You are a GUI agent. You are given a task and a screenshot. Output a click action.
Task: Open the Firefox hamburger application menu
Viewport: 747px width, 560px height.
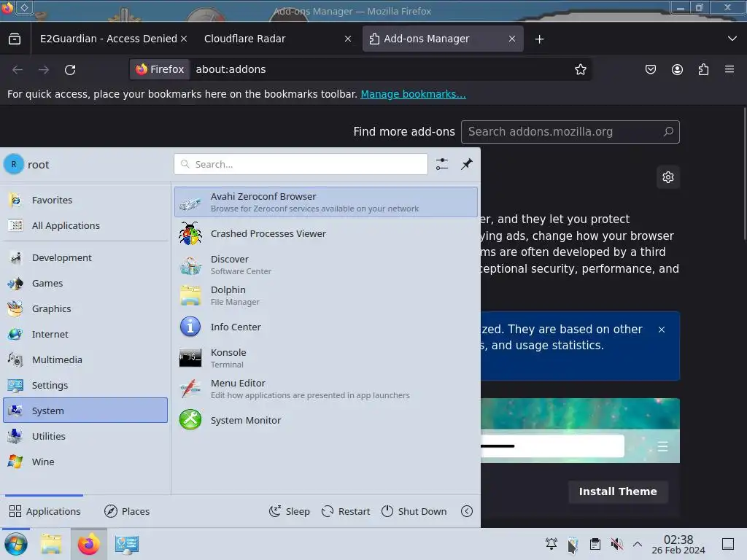point(729,69)
